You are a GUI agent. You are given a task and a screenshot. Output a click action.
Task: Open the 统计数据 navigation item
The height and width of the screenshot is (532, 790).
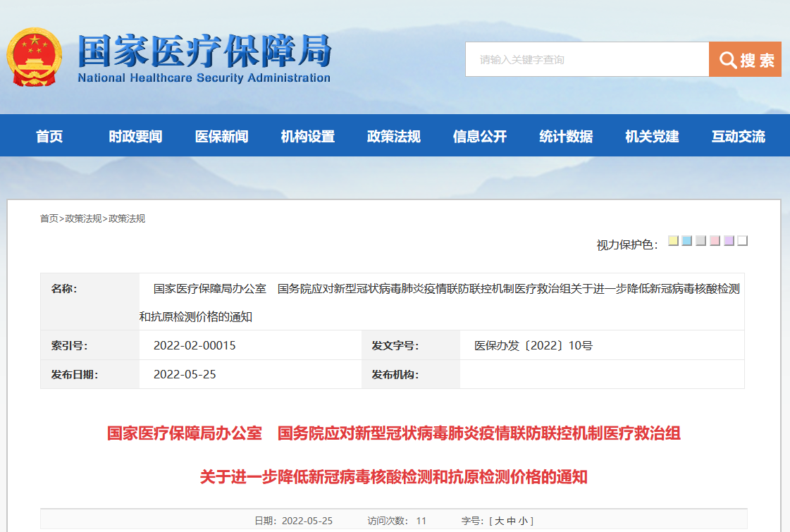click(x=567, y=136)
